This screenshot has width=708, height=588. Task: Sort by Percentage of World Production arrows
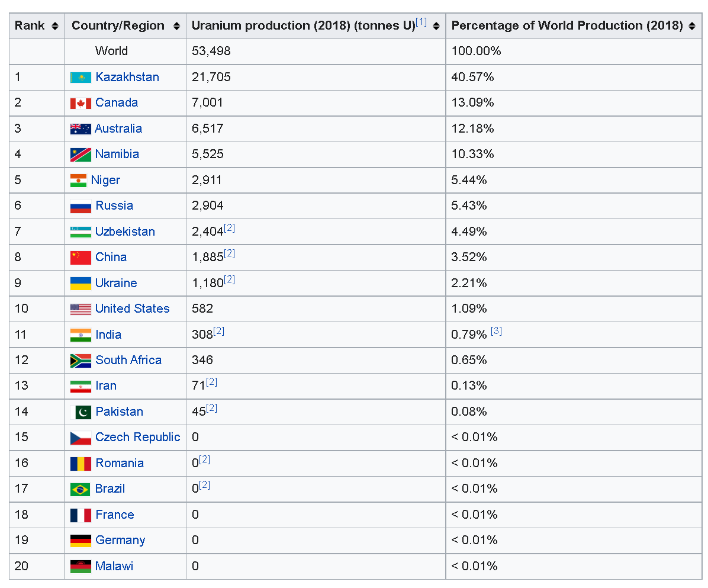point(692,26)
